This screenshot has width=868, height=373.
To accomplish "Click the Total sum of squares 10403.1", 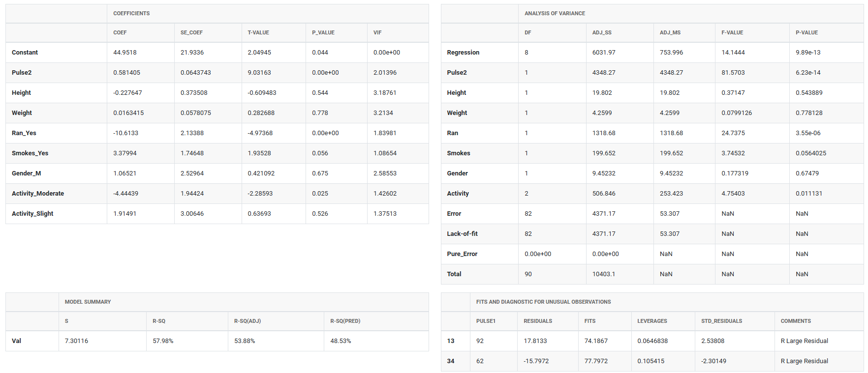I will click(604, 274).
